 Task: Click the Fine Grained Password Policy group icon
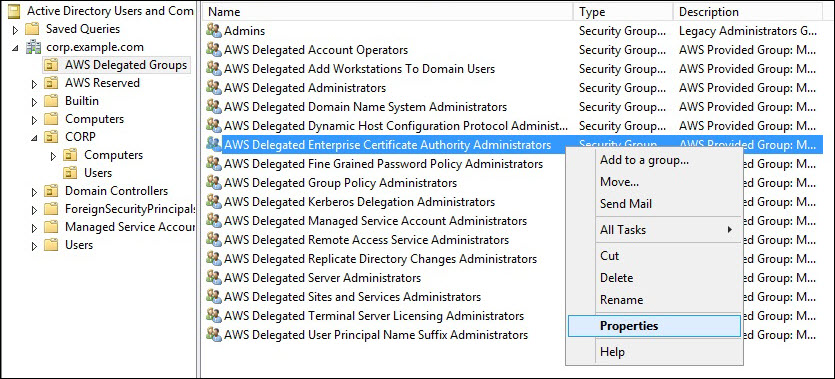coord(214,164)
